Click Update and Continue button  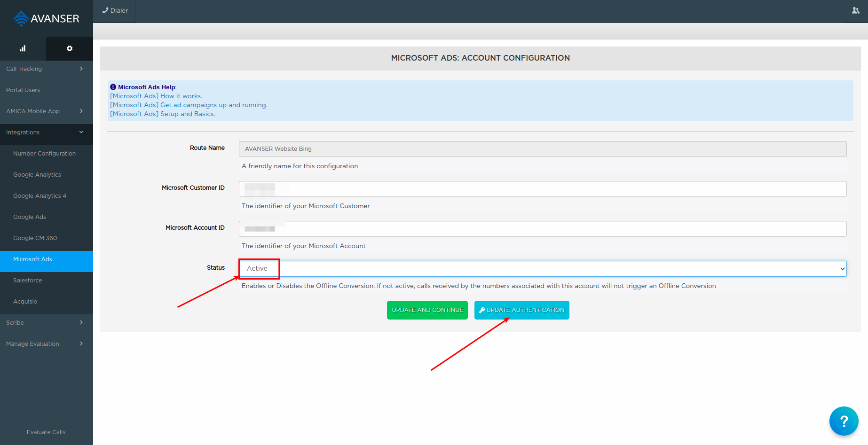(x=427, y=310)
